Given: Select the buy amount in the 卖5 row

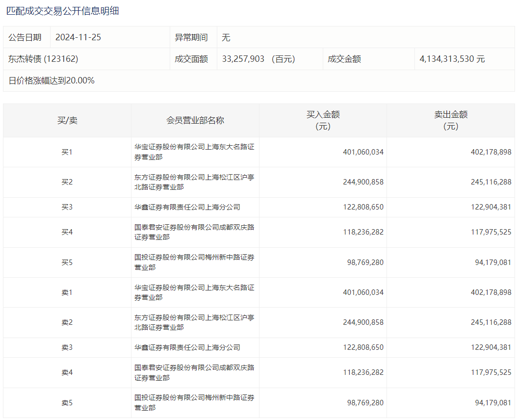Looking at the screenshot, I should pyautogui.click(x=365, y=403).
